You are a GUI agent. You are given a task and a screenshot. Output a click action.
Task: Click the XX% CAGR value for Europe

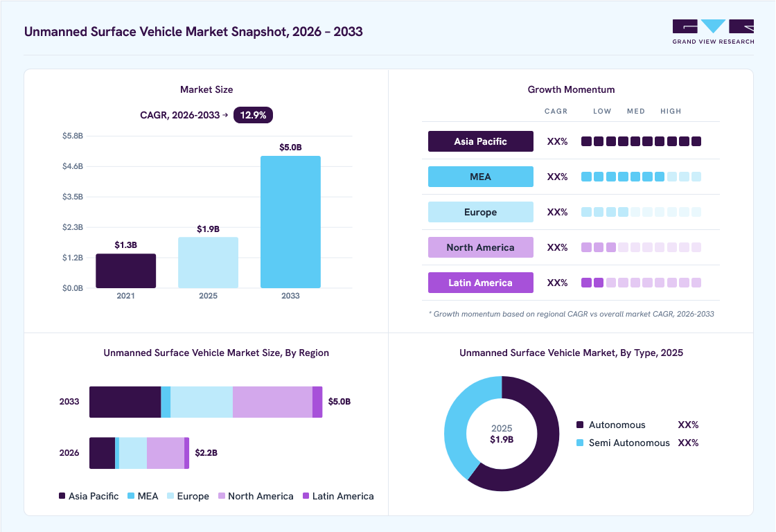point(557,212)
